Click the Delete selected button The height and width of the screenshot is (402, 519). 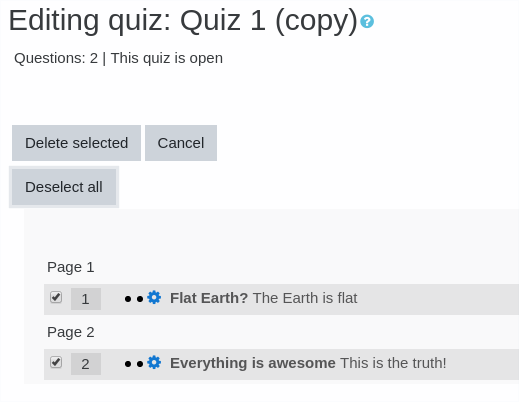coord(76,143)
